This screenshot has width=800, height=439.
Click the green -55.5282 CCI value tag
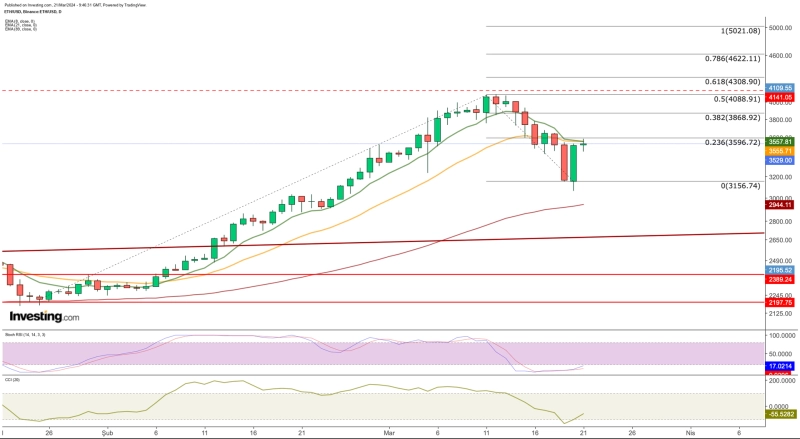click(781, 413)
